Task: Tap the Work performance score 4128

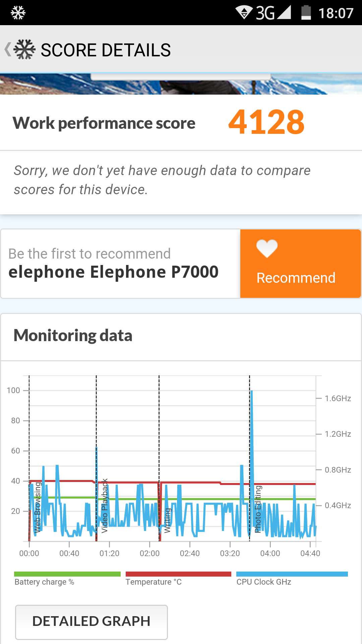Action: [x=266, y=122]
